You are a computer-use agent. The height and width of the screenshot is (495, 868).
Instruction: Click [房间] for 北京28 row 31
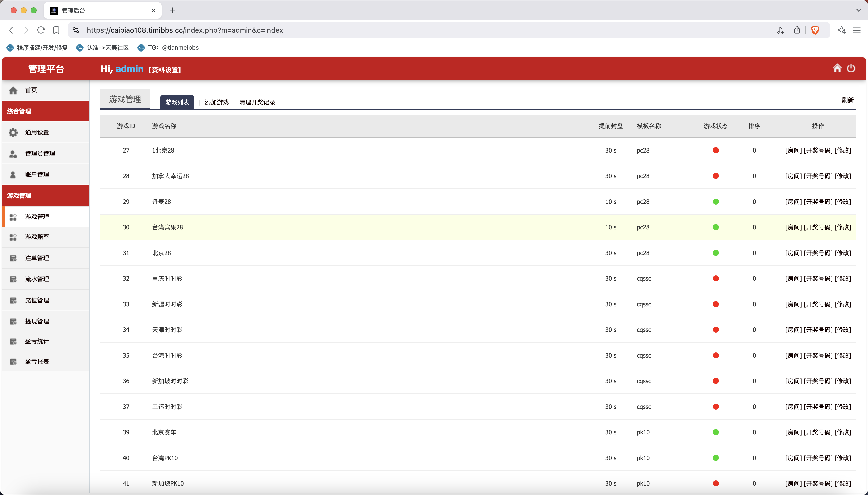[x=793, y=253]
